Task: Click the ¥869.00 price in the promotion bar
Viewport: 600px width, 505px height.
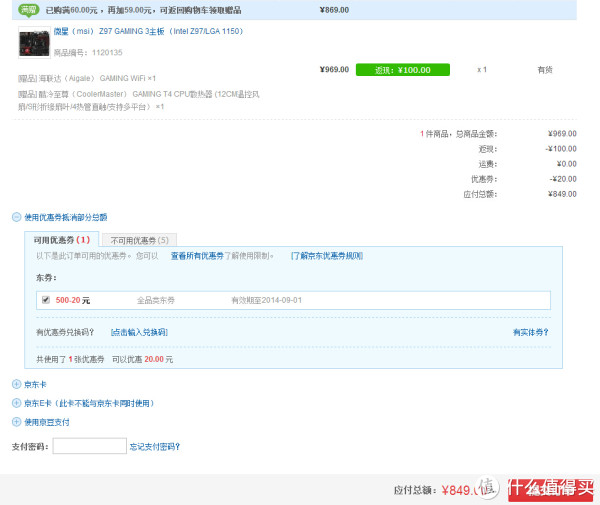Action: pyautogui.click(x=334, y=10)
